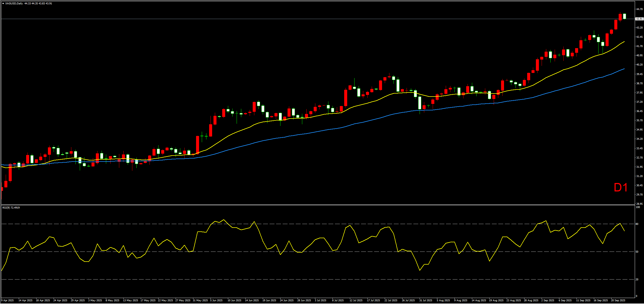This screenshot has height=304, width=644.
Task: Click the RSI line's final point at right
Action: [624, 231]
